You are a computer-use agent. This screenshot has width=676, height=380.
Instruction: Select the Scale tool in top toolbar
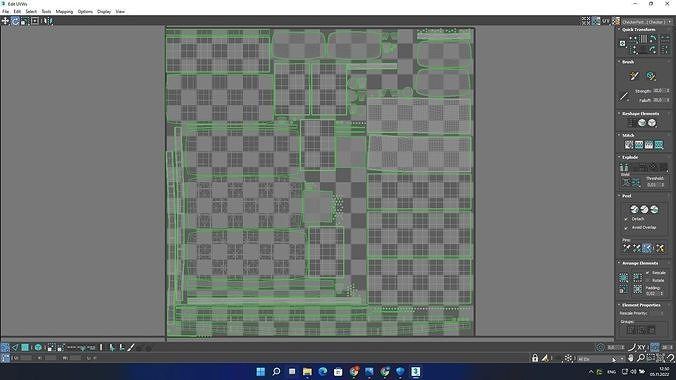coord(25,21)
